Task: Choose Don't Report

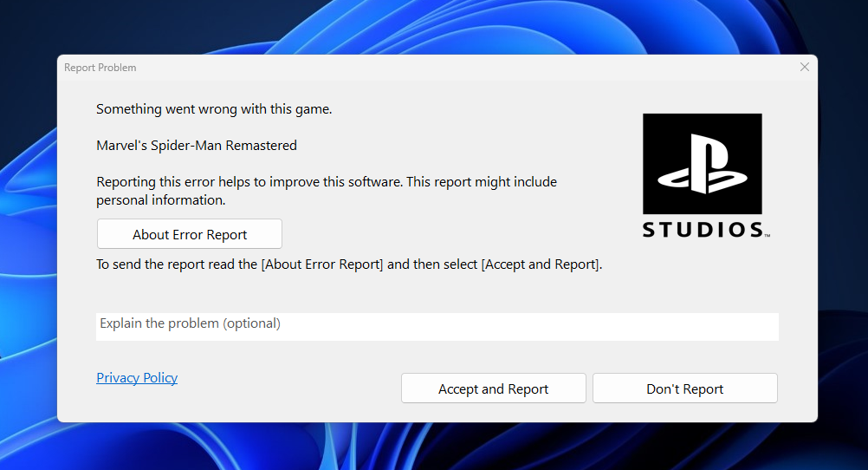Action: pos(684,388)
